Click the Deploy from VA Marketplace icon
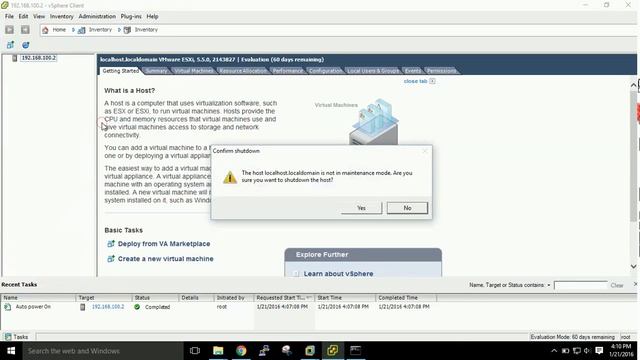Image resolution: width=640 pixels, height=360 pixels. [x=111, y=244]
